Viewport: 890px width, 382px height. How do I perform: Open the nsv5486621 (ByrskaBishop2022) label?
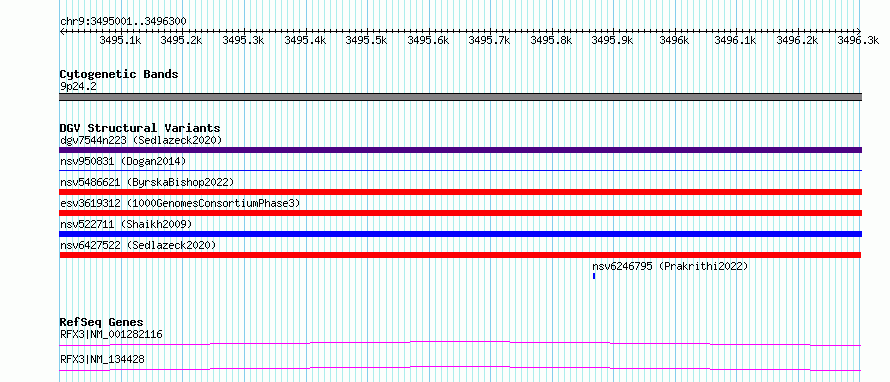pyautogui.click(x=147, y=182)
